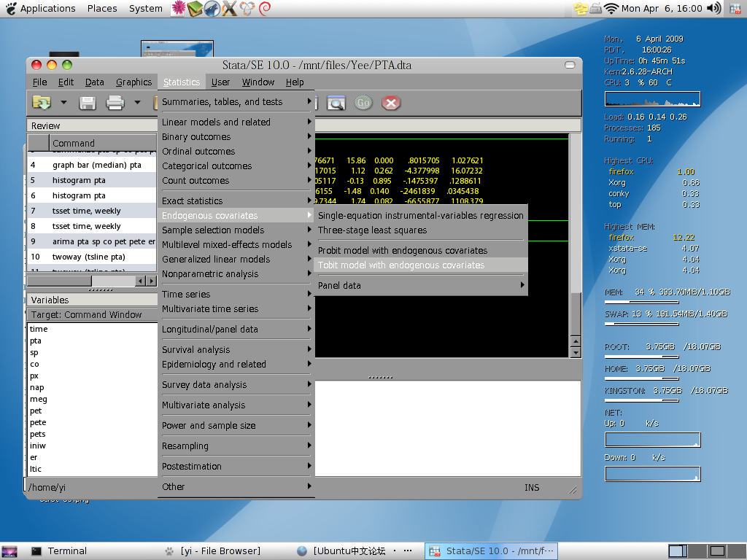The image size is (747, 560).
Task: Select Probit model with endogenous covariates
Action: [x=421, y=250]
